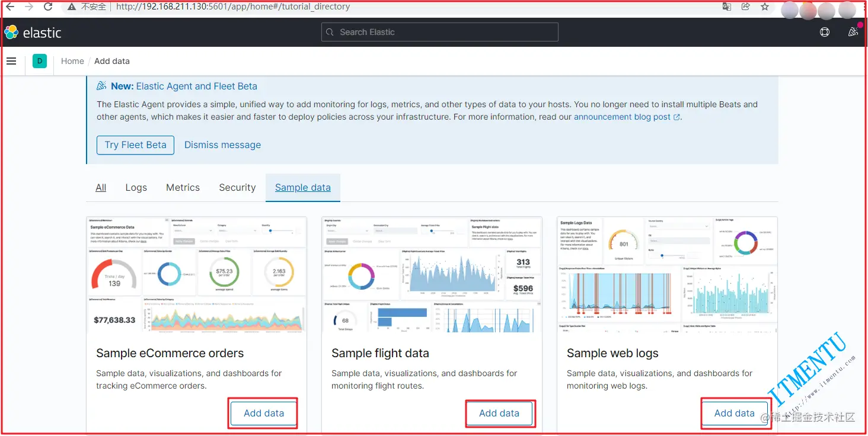The height and width of the screenshot is (436, 868).
Task: Add data for Sample web logs
Action: pyautogui.click(x=735, y=413)
